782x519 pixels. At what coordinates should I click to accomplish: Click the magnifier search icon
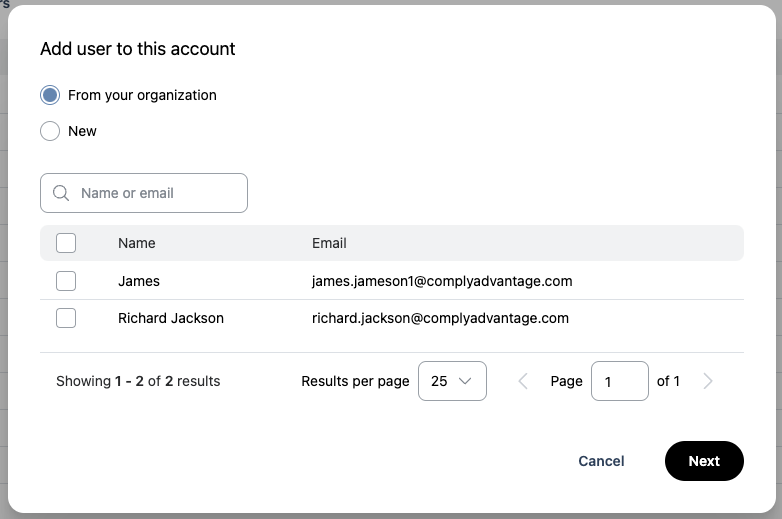click(61, 193)
